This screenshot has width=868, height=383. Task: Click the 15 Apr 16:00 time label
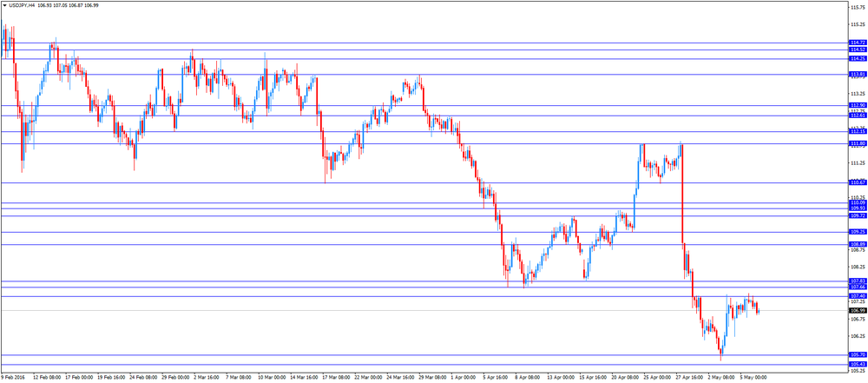click(x=595, y=378)
